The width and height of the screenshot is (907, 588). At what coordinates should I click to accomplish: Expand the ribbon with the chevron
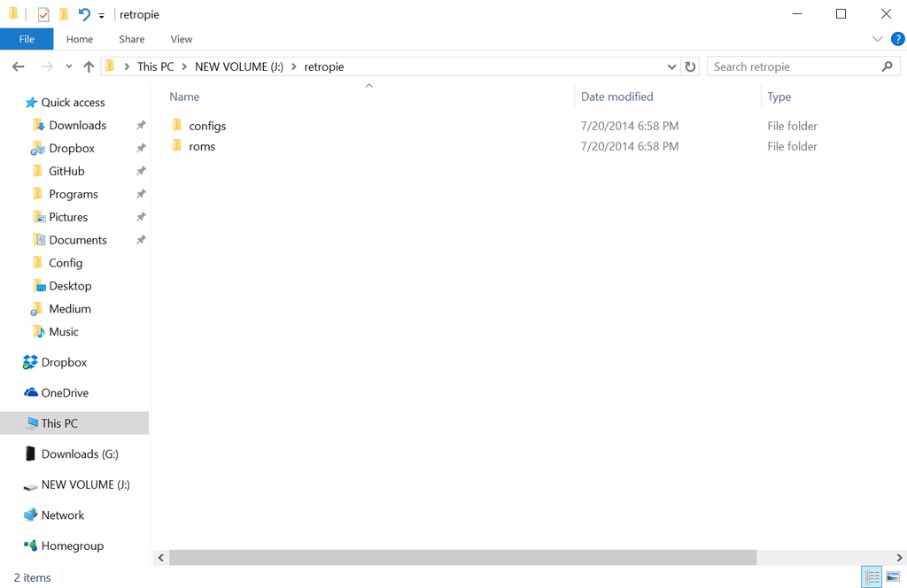[877, 39]
